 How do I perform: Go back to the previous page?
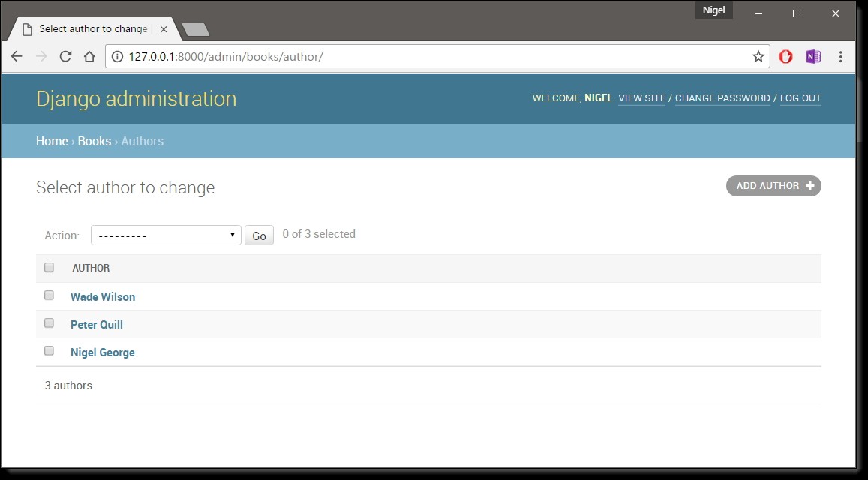pyautogui.click(x=17, y=56)
